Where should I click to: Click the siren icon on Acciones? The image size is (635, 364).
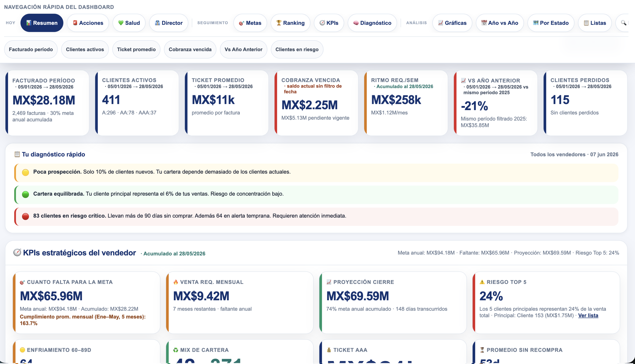tap(75, 23)
